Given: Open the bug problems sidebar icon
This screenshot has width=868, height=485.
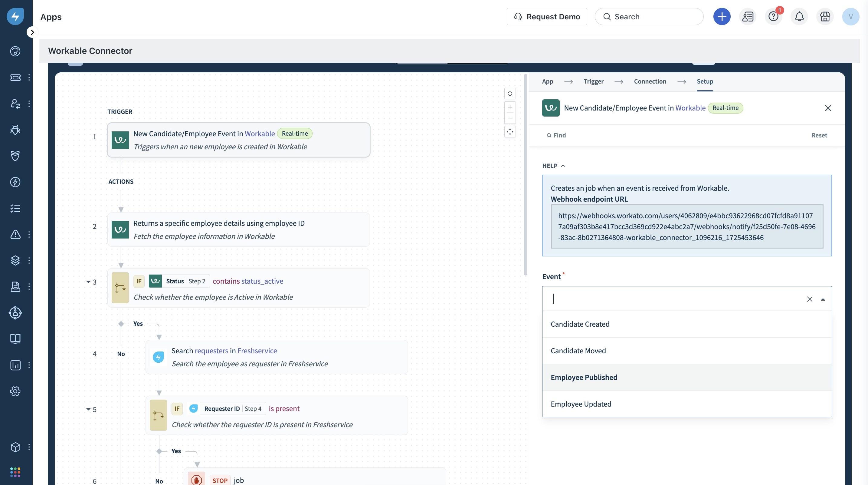Looking at the screenshot, I should point(15,130).
